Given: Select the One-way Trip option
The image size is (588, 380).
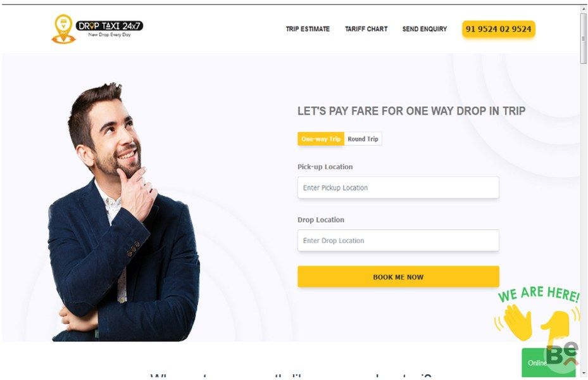Looking at the screenshot, I should coord(321,139).
